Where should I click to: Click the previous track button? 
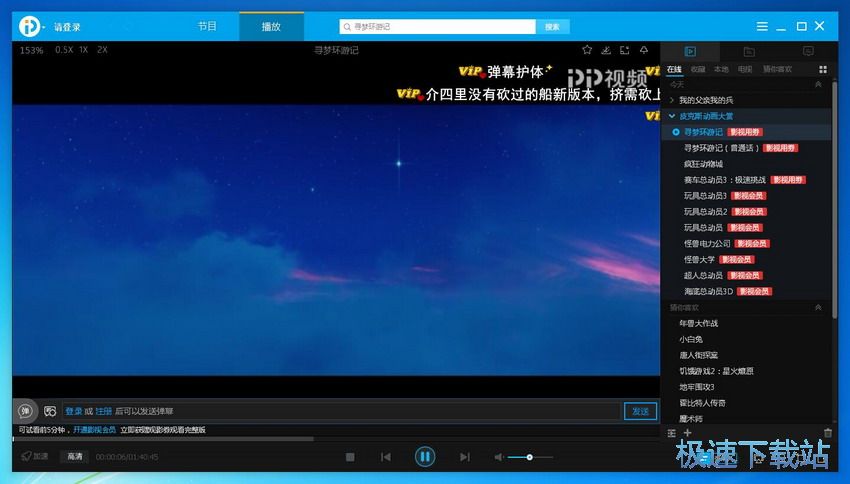[386, 457]
